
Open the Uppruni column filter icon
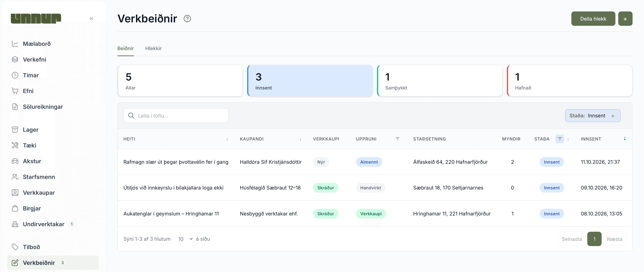point(397,139)
